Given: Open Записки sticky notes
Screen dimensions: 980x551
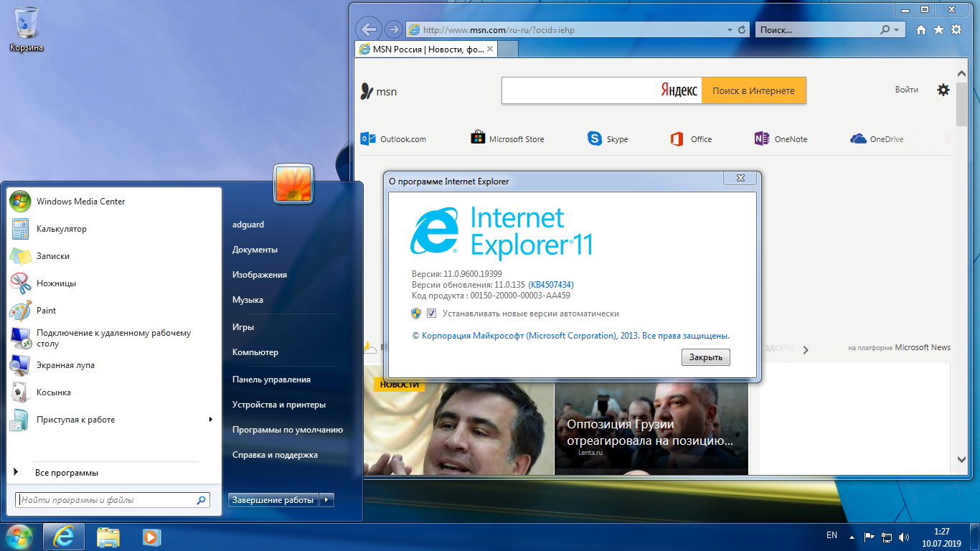Looking at the screenshot, I should (115, 256).
